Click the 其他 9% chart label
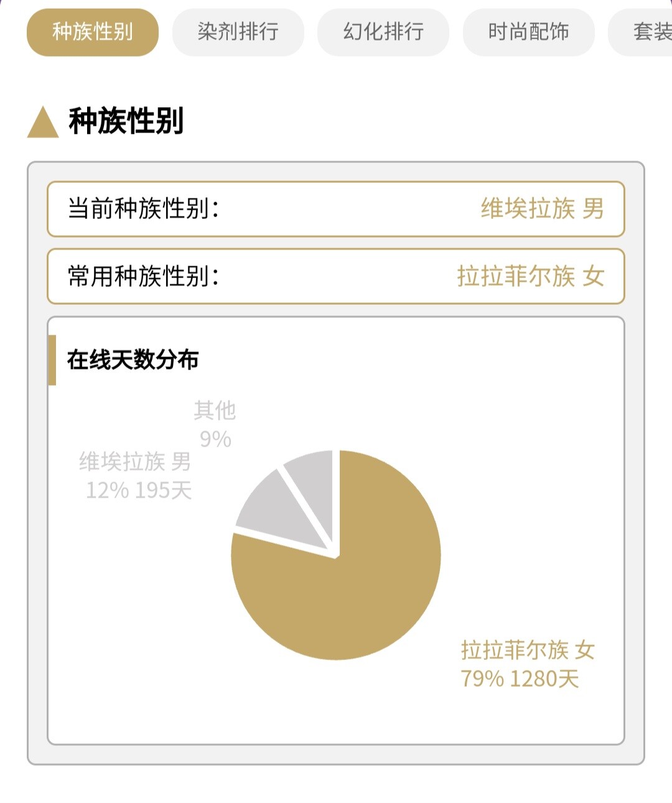 tap(215, 424)
